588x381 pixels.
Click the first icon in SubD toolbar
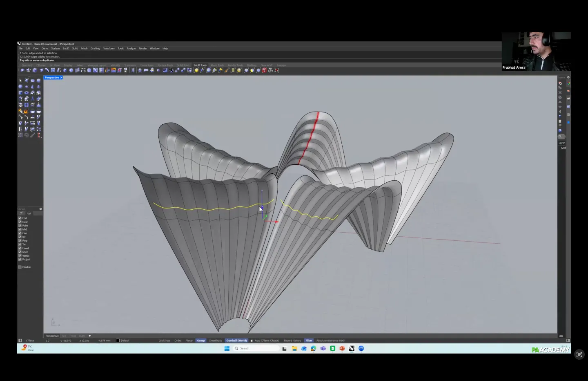[22, 70]
